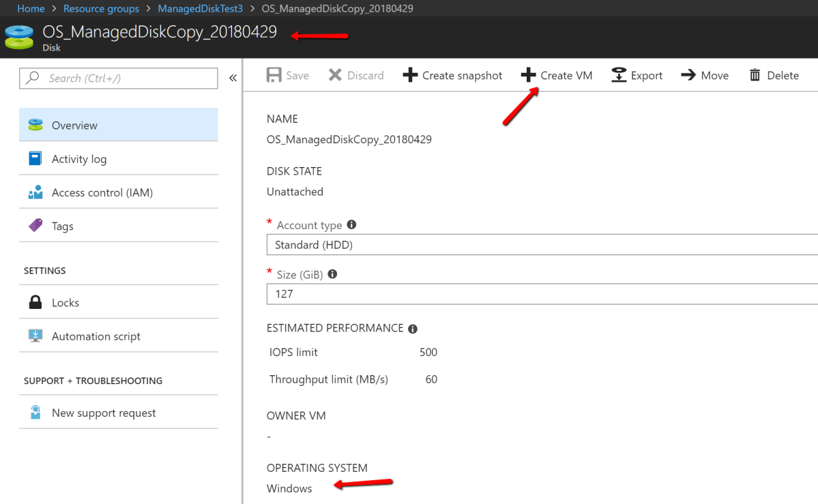Click the Estimated Performance info icon

pos(413,329)
